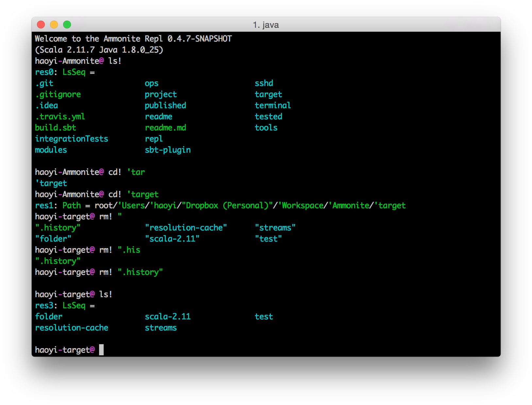Click the terminal directory entry
The width and height of the screenshot is (532, 405).
point(273,105)
